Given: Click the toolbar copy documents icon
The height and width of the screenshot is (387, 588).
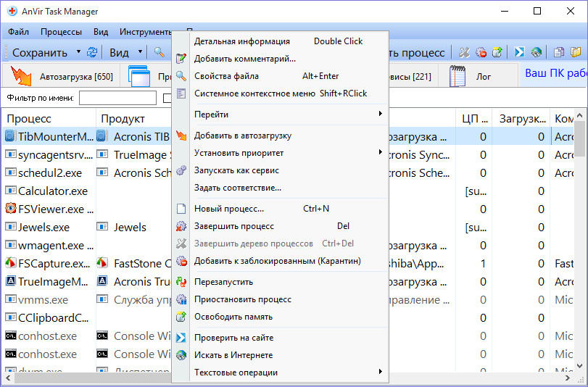Looking at the screenshot, I should (x=559, y=52).
